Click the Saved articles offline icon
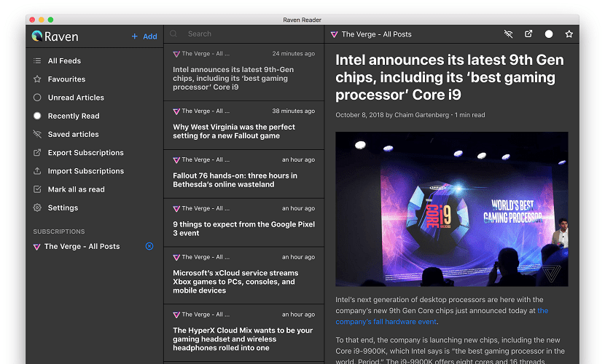Image resolution: width=605 pixels, height=364 pixels. 37,134
